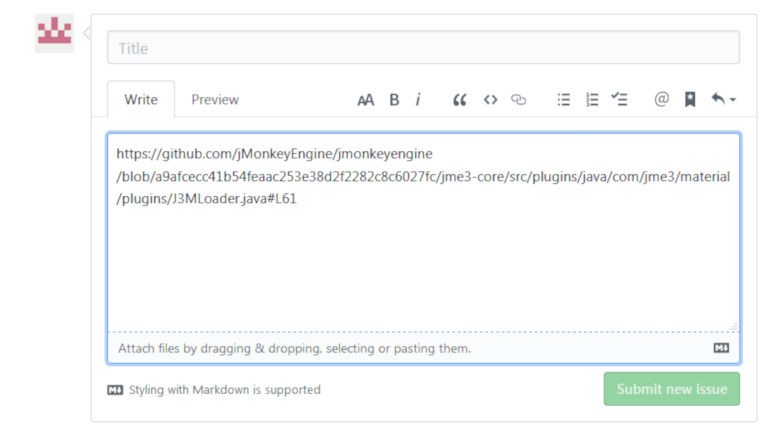The height and width of the screenshot is (447, 775).
Task: Click inside the issue body text area
Action: (423, 260)
